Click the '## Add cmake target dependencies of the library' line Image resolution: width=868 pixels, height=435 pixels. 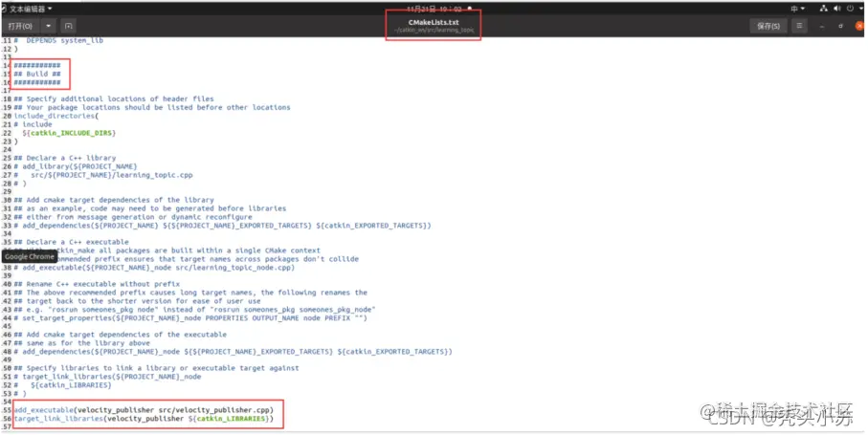coord(114,200)
